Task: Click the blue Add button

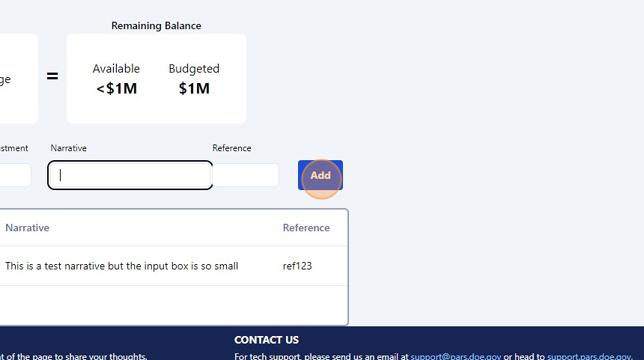Action: [321, 175]
